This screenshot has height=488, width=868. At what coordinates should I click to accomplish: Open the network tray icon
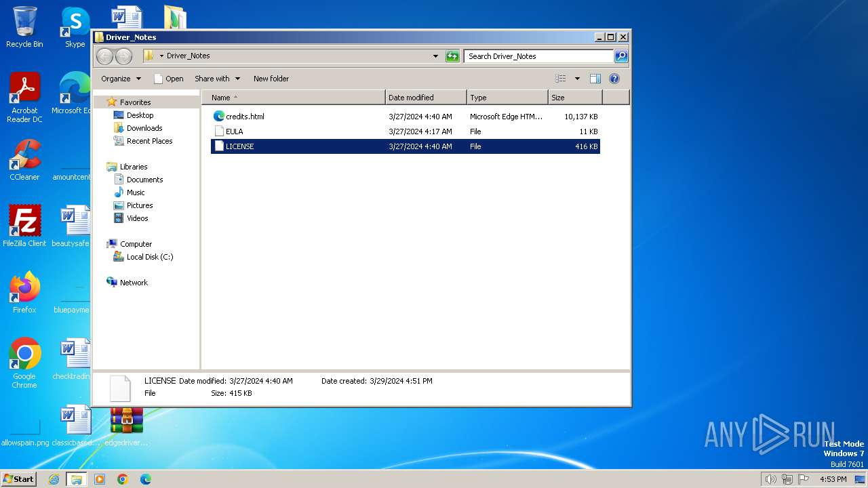[787, 479]
